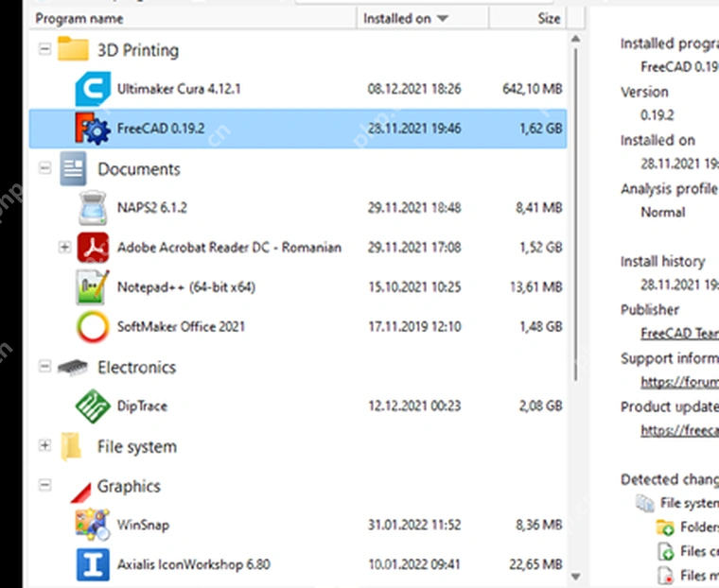Viewport: 719px width, 588px height.
Task: Expand the File system group
Action: [x=44, y=445]
